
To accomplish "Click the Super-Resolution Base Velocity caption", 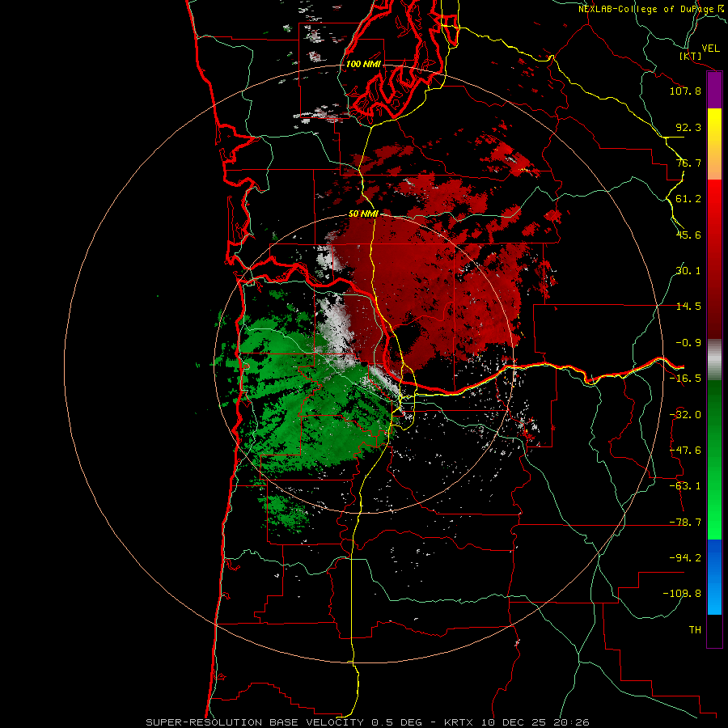I will pyautogui.click(x=368, y=722).
